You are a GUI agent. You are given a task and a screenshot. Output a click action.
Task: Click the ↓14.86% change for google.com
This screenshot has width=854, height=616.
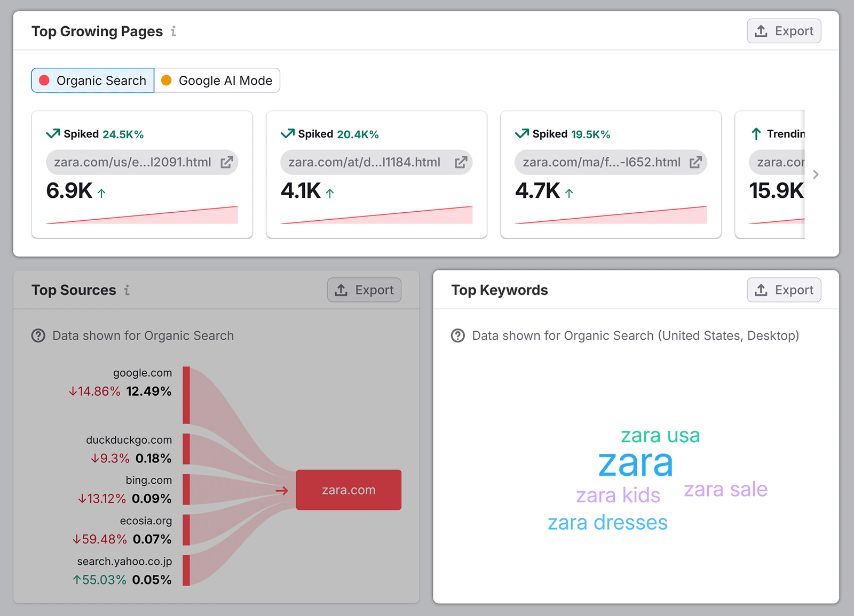coord(94,391)
